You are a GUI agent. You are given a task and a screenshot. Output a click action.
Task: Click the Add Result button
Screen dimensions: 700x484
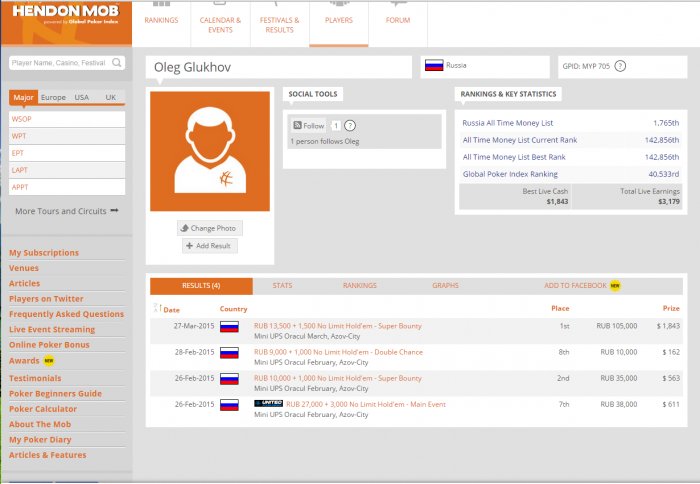tap(210, 246)
